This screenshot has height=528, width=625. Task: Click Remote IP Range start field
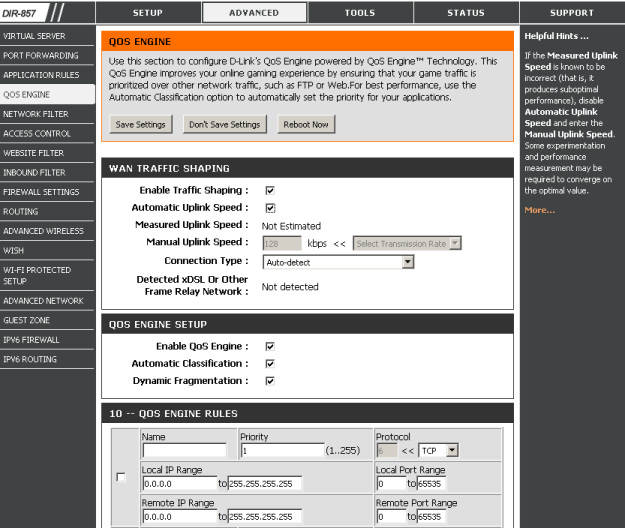point(180,517)
